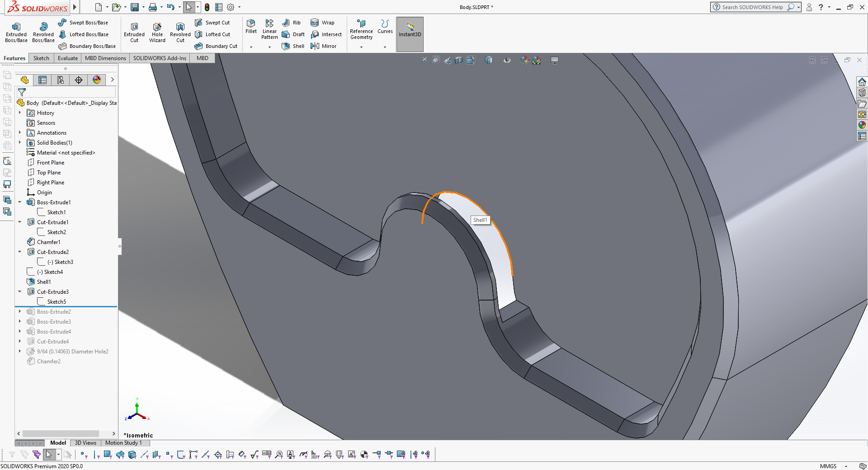This screenshot has height=470, width=868.
Task: Open the 3D Views tab
Action: [x=85, y=443]
